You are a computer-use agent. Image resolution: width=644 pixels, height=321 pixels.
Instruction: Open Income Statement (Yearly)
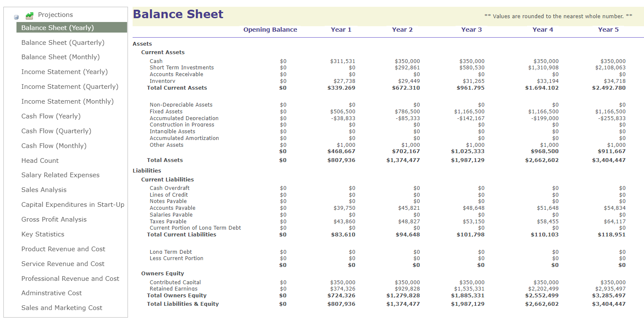click(x=65, y=72)
